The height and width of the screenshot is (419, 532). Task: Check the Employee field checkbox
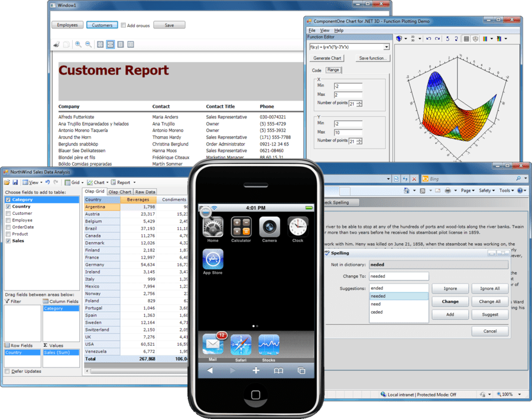tap(8, 220)
